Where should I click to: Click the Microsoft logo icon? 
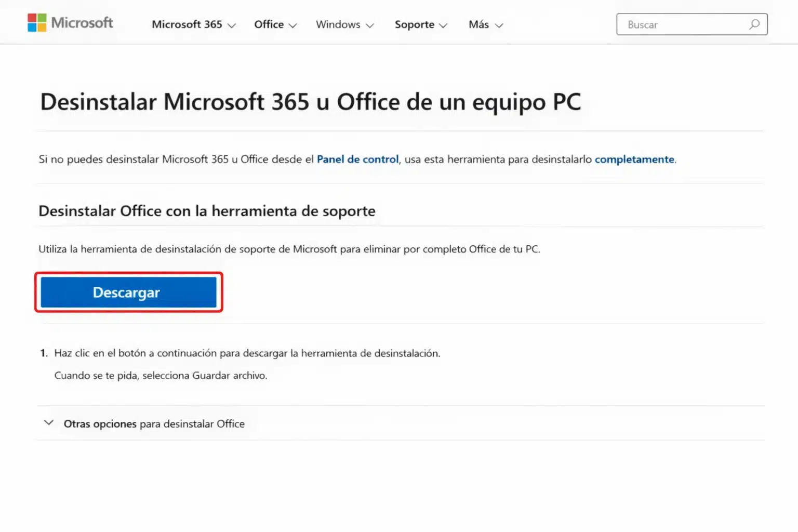coord(37,22)
